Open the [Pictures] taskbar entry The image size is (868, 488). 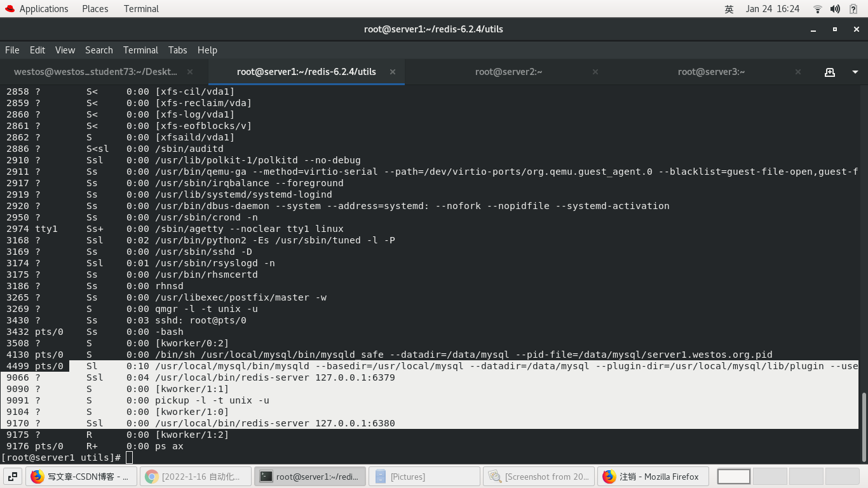424,477
